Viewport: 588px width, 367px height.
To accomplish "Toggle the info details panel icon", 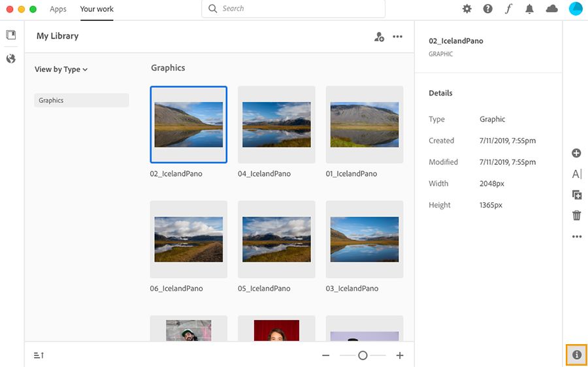I will (576, 355).
